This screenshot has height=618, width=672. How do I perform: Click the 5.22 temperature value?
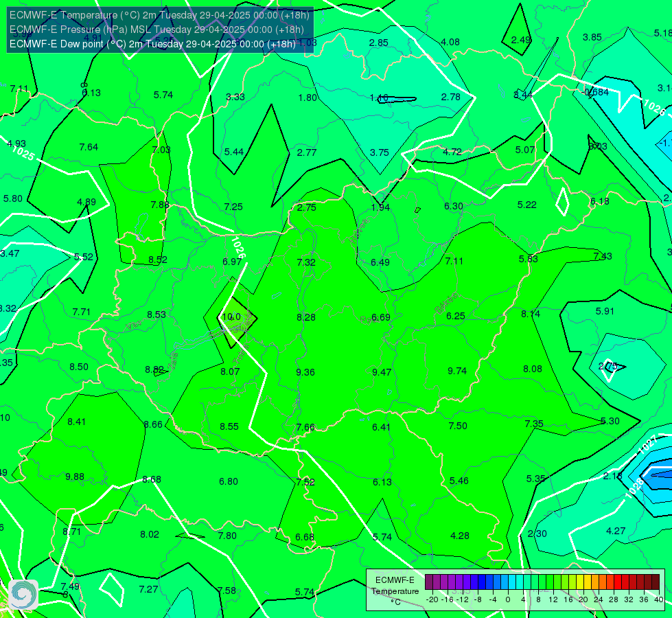coord(526,205)
